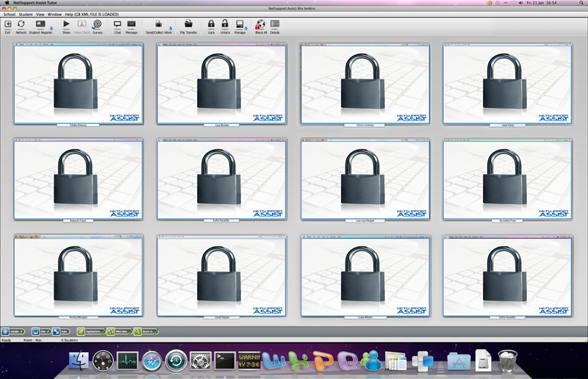Start a Show session from the toolbar
Viewport: 588px width, 379px height.
[x=66, y=26]
